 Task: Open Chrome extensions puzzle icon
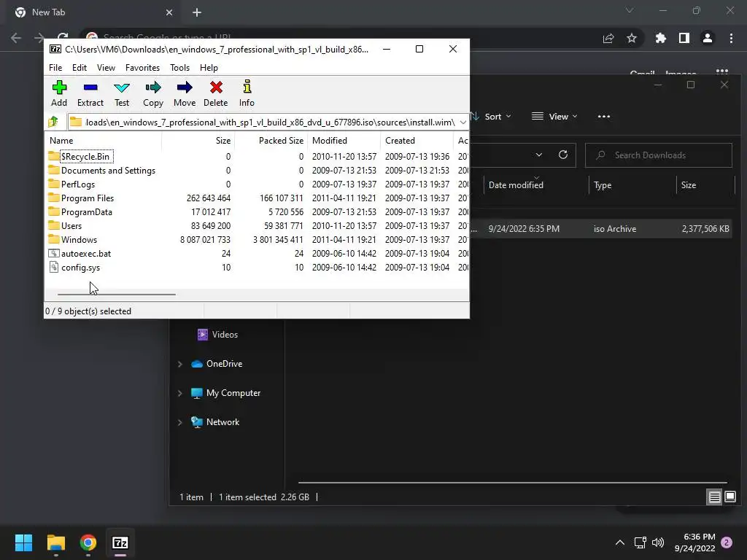pyautogui.click(x=660, y=38)
